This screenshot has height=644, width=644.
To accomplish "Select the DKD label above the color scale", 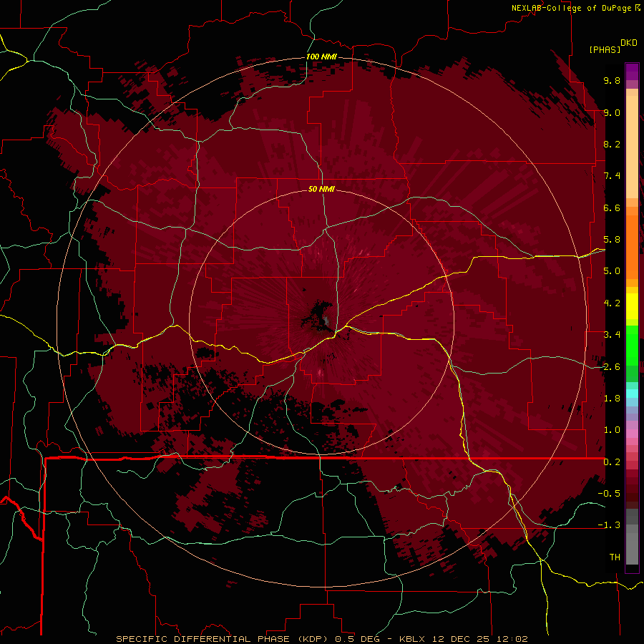I will coord(628,43).
